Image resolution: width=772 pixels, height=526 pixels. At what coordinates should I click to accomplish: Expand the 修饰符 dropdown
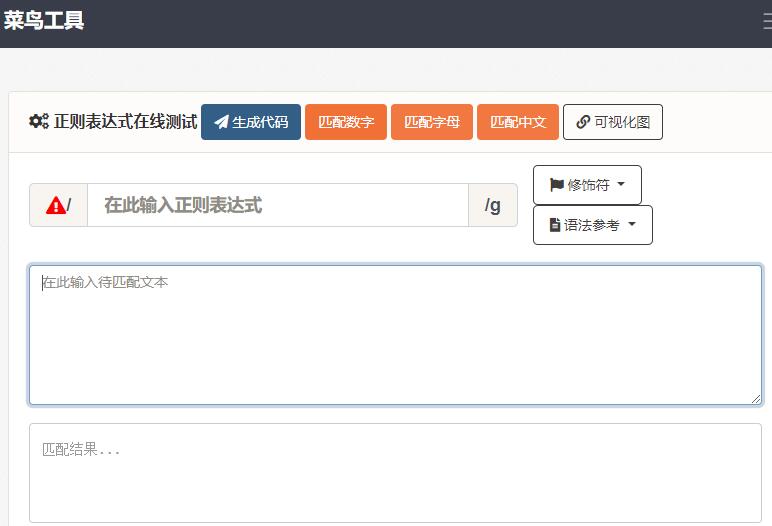click(587, 185)
